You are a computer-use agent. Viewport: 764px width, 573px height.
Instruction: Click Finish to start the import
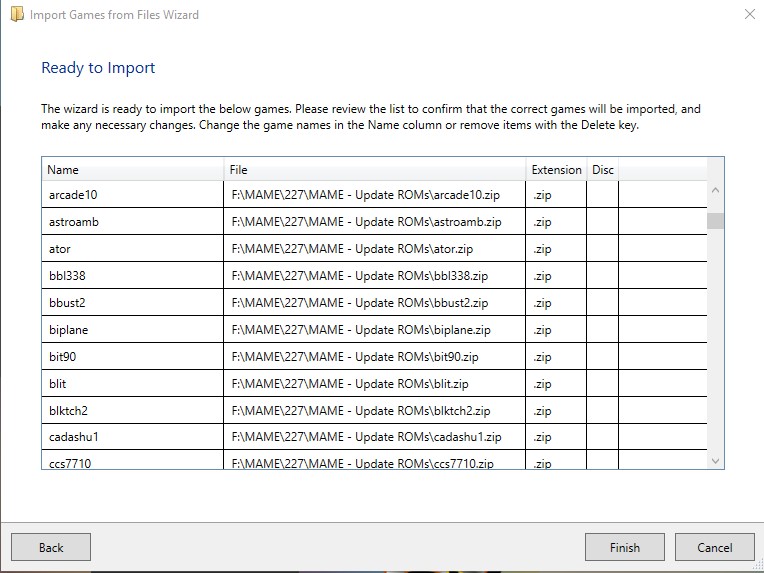[x=625, y=547]
